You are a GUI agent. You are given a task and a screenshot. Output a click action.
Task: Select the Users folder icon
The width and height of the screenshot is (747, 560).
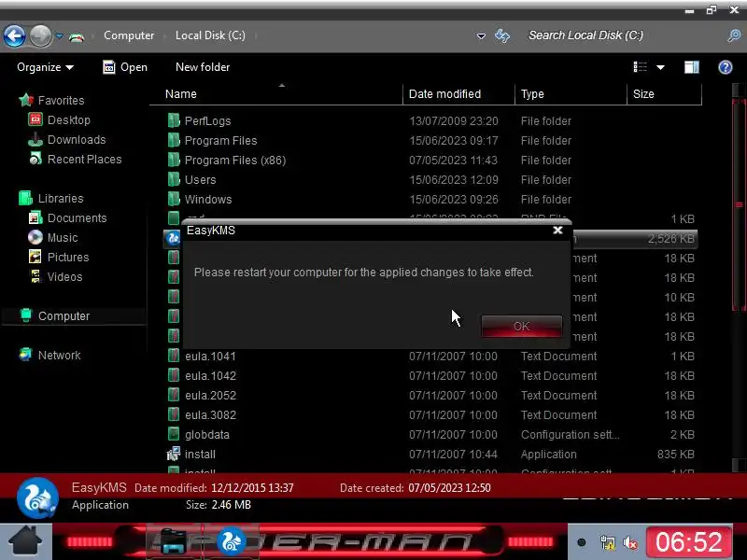point(174,179)
